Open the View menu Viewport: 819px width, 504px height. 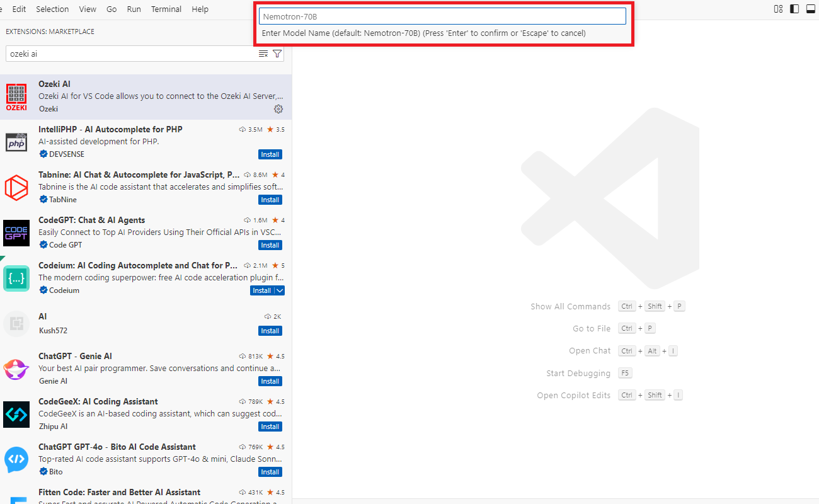pos(88,9)
